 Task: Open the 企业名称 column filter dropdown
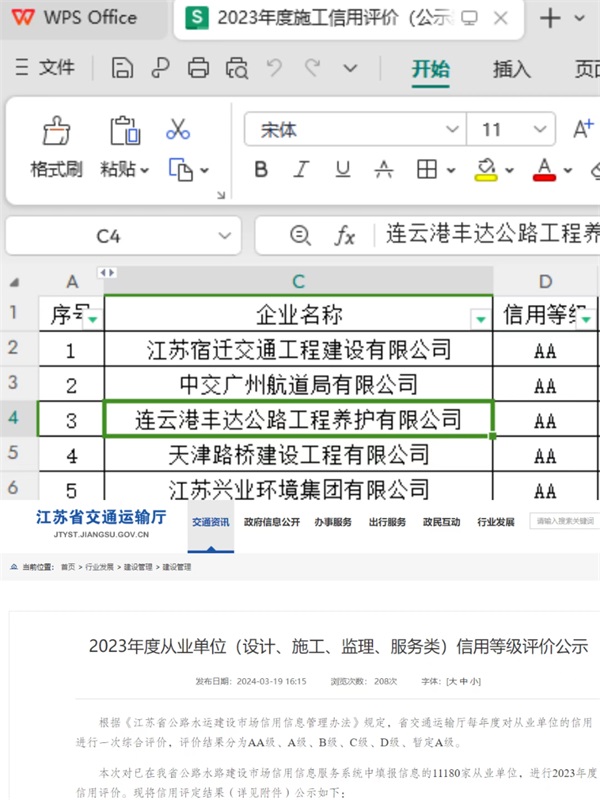click(x=481, y=318)
